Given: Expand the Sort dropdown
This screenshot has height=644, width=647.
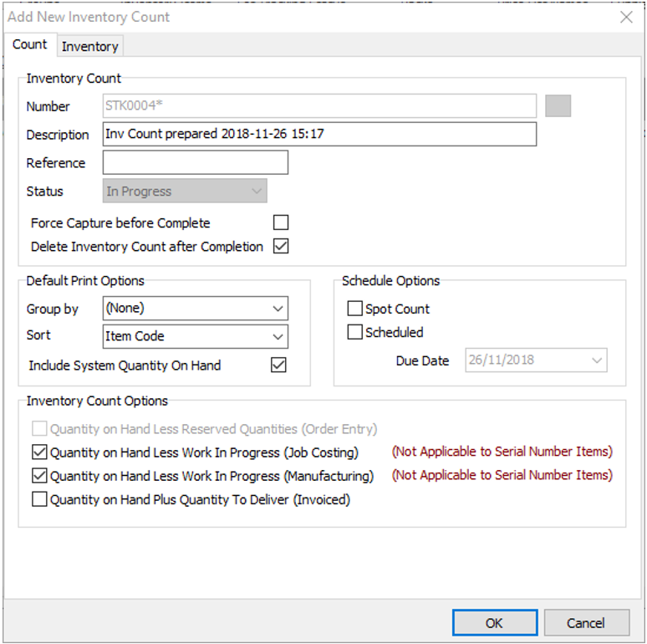Looking at the screenshot, I should (195, 336).
